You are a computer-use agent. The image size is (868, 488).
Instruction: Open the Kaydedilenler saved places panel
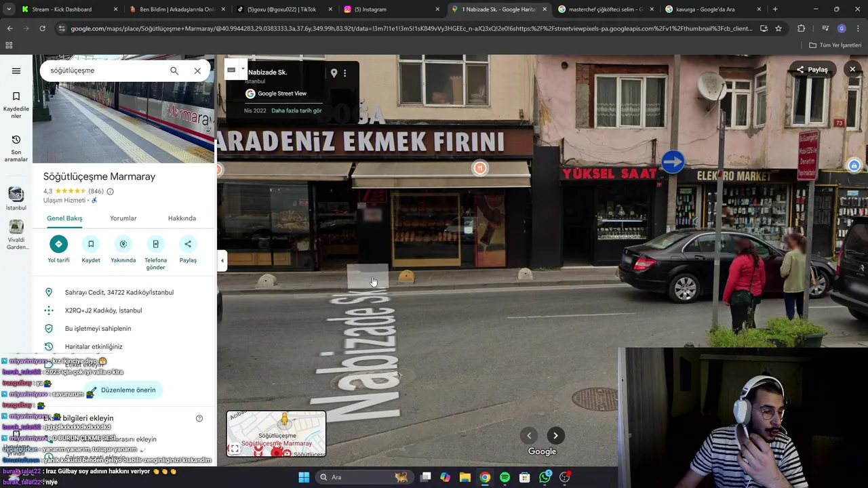16,105
